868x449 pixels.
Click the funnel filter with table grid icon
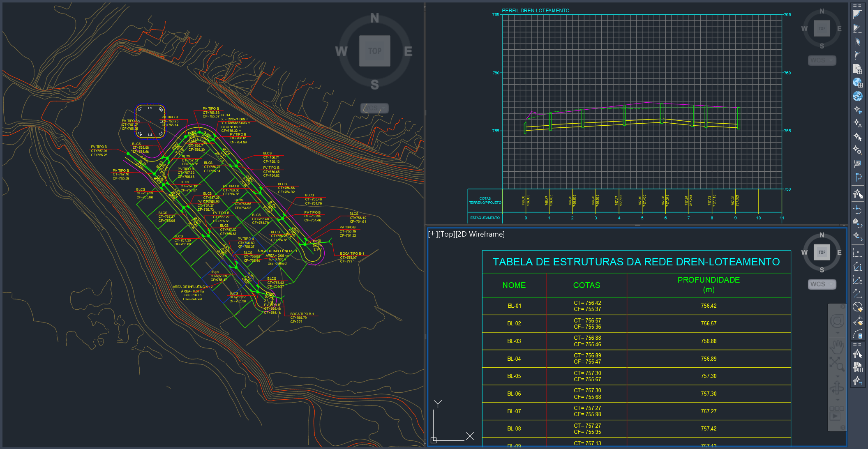pyautogui.click(x=857, y=367)
